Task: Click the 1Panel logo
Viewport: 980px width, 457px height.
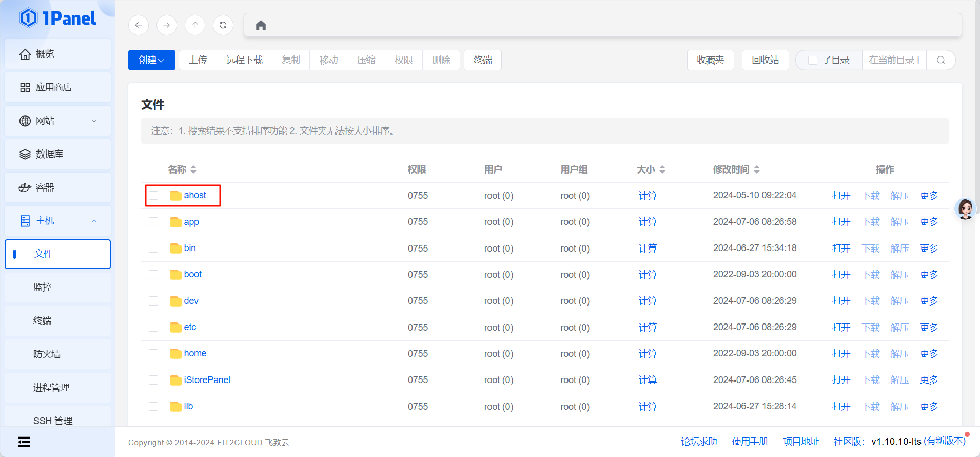Action: point(58,18)
